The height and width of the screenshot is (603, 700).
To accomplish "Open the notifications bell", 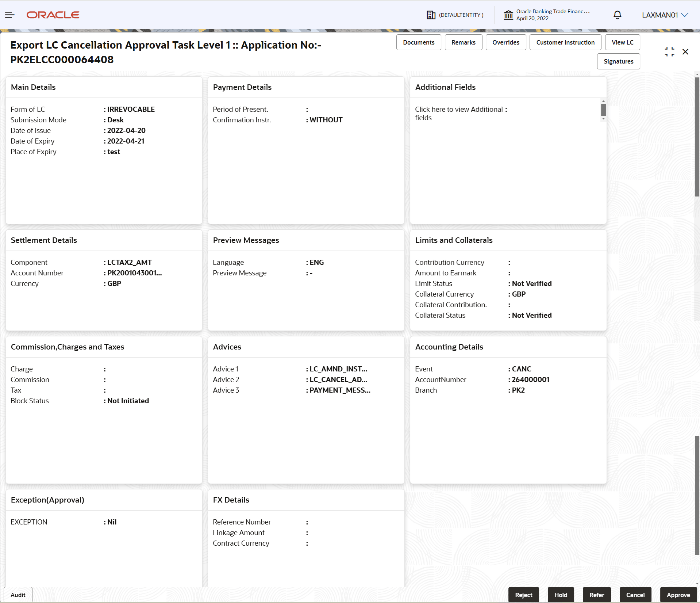I will point(617,15).
